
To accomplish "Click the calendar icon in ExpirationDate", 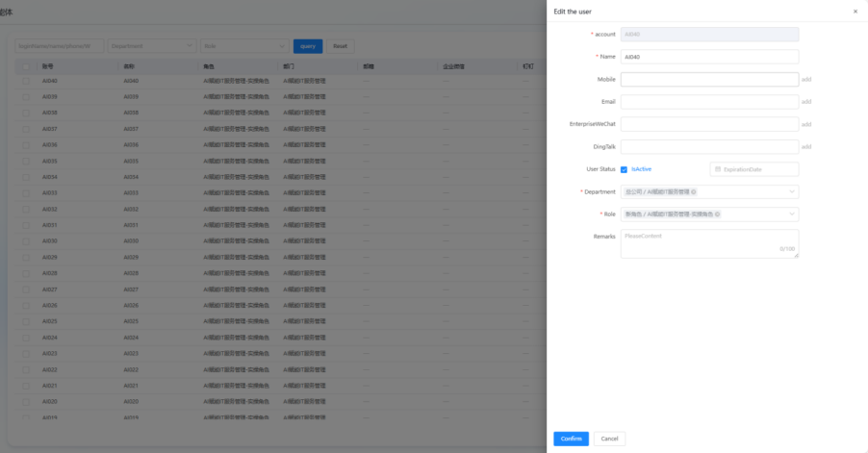I will click(x=718, y=169).
